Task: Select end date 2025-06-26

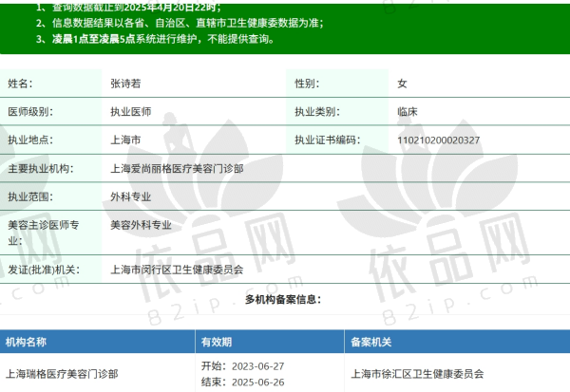Action: pos(258,383)
